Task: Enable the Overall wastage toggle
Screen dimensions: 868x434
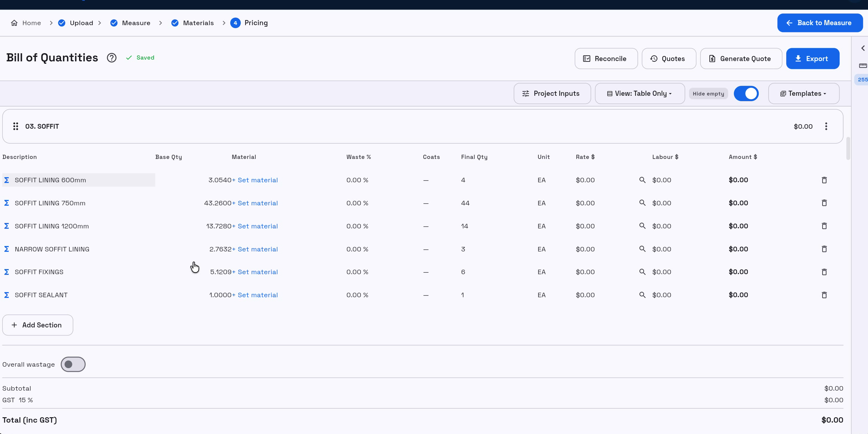Action: point(73,364)
